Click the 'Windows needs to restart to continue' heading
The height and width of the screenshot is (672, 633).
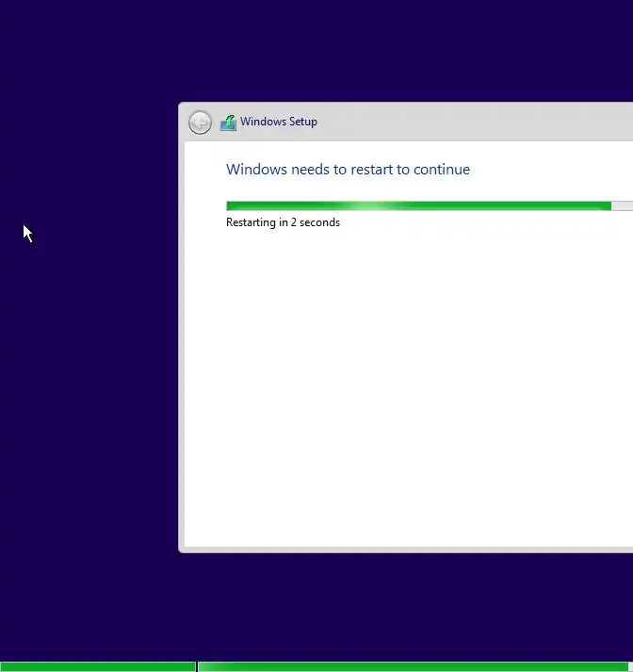[348, 170]
